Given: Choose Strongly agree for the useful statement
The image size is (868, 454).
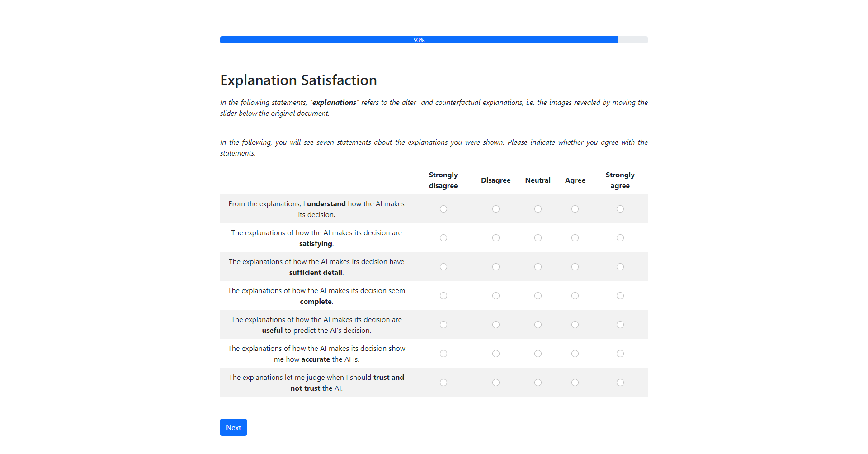Looking at the screenshot, I should coord(620,325).
